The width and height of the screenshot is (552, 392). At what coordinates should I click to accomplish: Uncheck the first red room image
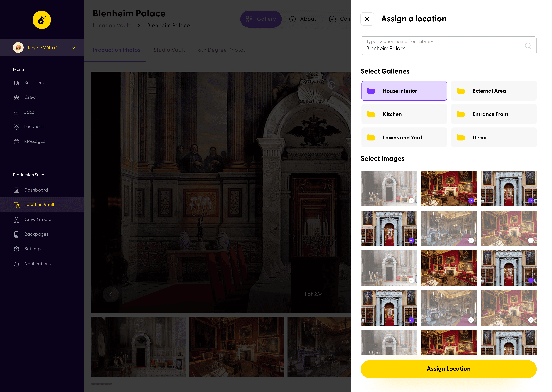pos(471,201)
